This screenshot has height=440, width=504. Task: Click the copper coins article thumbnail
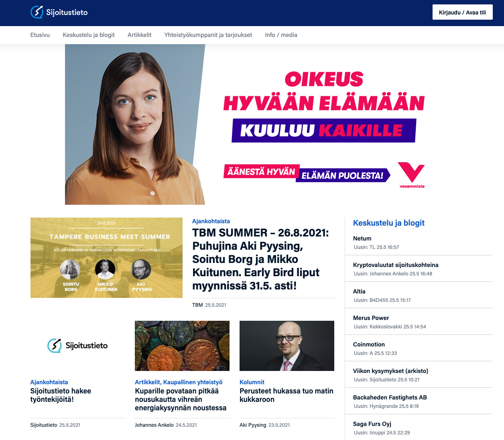tap(182, 346)
